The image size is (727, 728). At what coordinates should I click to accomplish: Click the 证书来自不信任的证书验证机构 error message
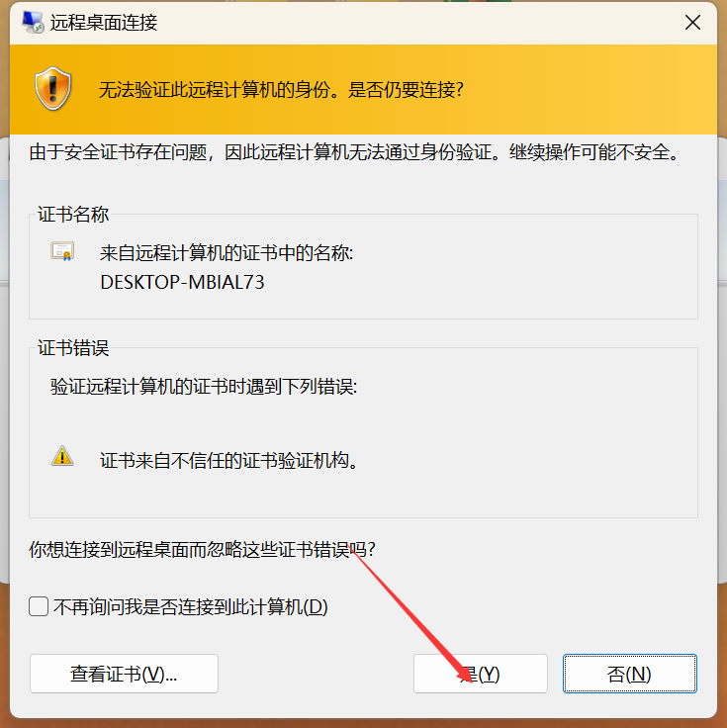point(228,460)
